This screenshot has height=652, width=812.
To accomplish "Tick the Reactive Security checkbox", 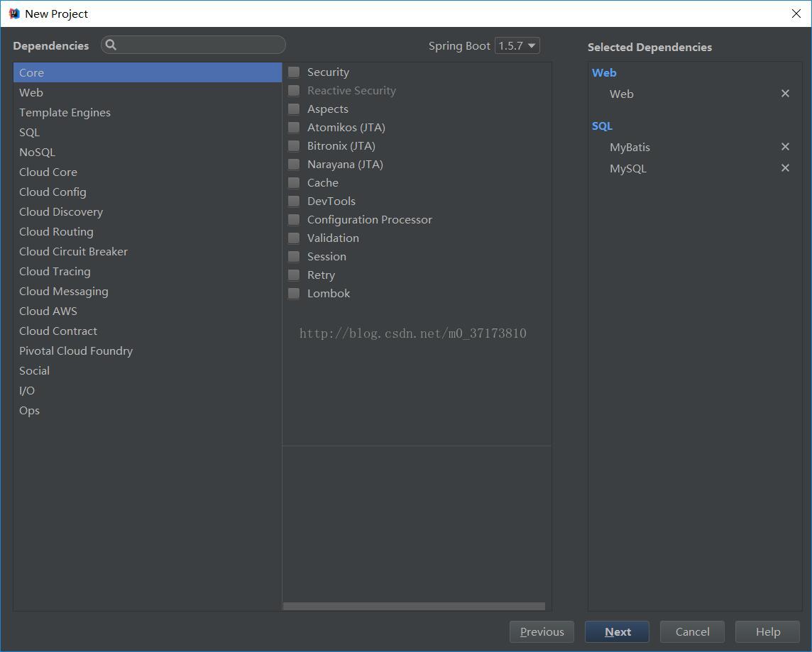I will (294, 91).
